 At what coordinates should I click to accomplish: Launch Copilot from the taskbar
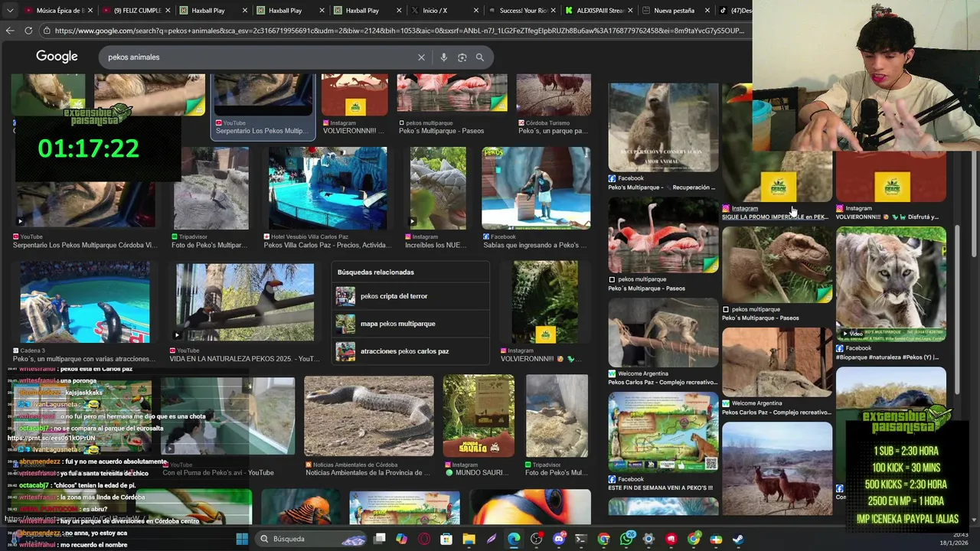401,539
